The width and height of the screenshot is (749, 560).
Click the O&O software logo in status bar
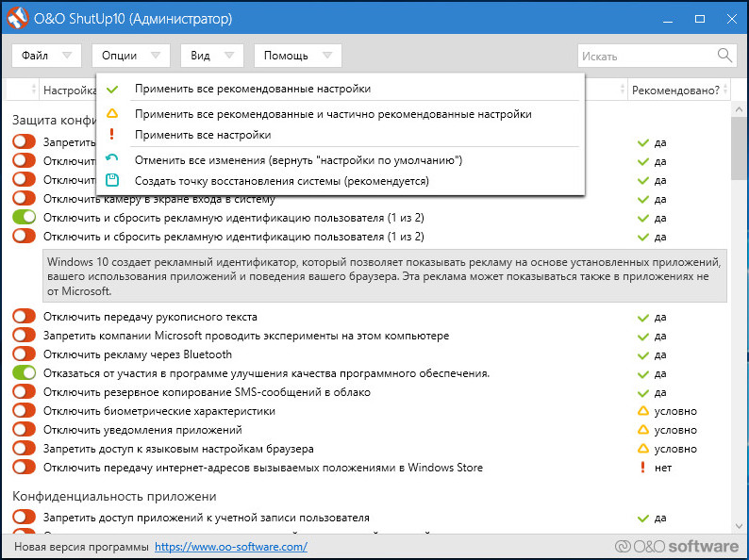click(676, 546)
